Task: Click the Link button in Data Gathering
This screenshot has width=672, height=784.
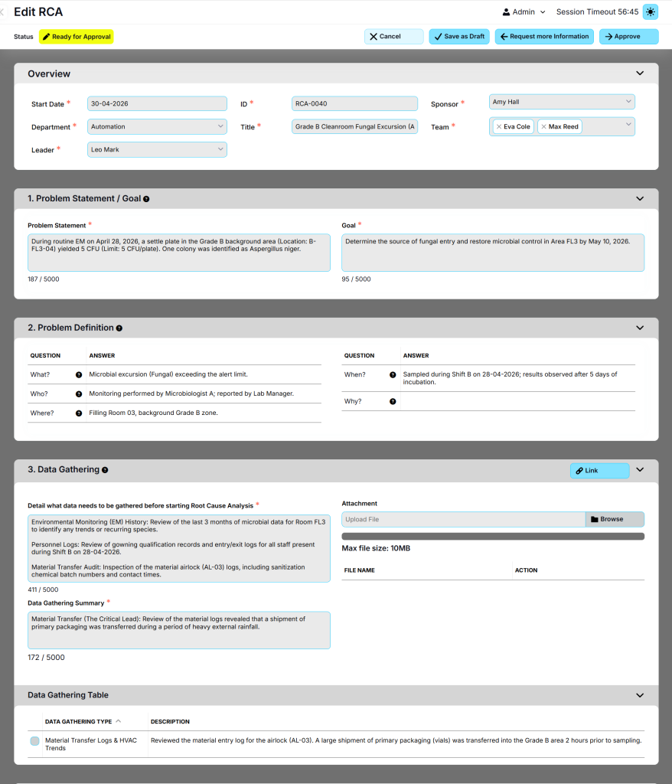Action: [599, 471]
